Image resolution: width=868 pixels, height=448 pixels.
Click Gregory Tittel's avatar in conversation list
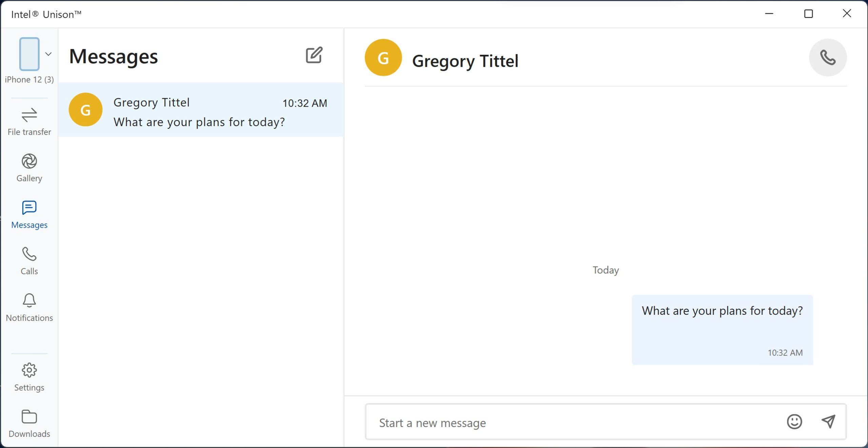(x=85, y=109)
